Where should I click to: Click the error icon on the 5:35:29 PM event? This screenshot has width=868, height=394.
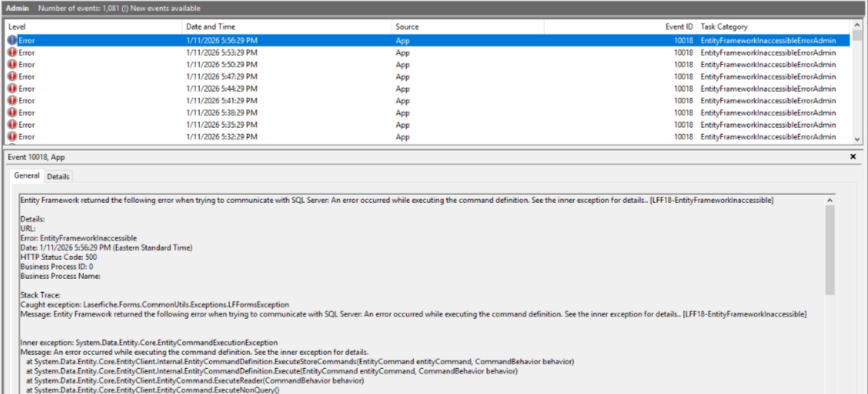coord(12,125)
